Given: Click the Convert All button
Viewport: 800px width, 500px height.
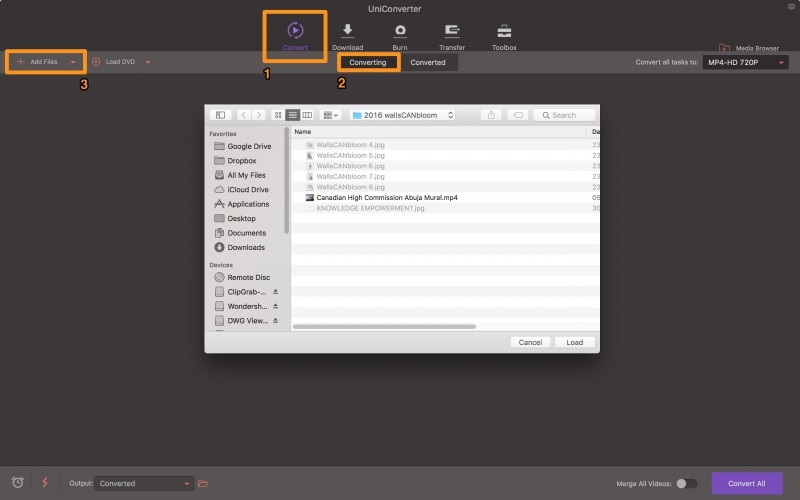Looking at the screenshot, I should (x=747, y=483).
